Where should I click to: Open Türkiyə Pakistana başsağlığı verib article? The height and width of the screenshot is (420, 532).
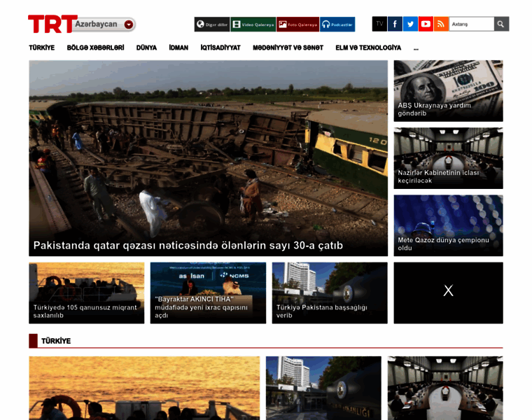330,293
